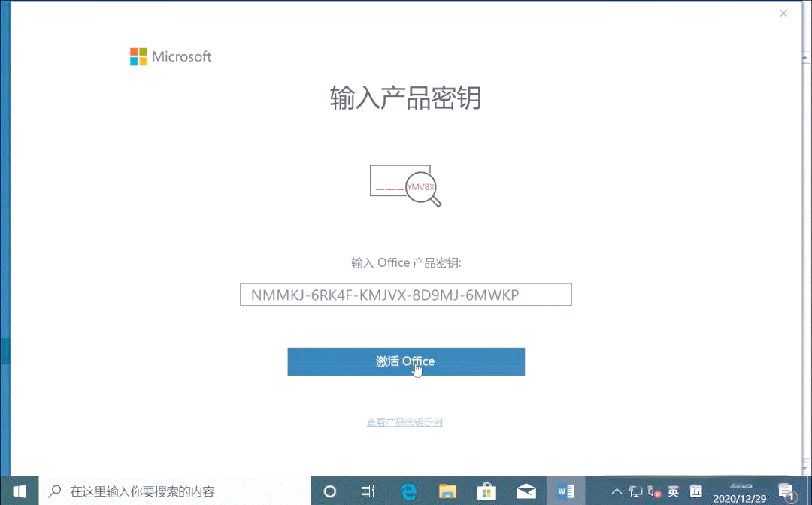Open Task View from the taskbar
The width and height of the screenshot is (812, 505).
[x=368, y=491]
